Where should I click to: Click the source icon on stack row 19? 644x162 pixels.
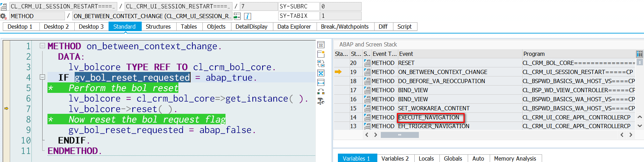tap(367, 72)
